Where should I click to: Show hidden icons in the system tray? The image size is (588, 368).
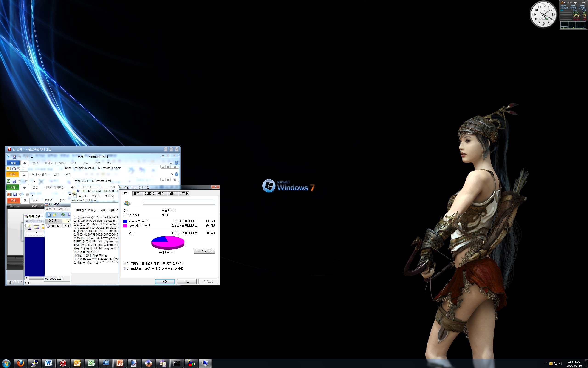546,364
